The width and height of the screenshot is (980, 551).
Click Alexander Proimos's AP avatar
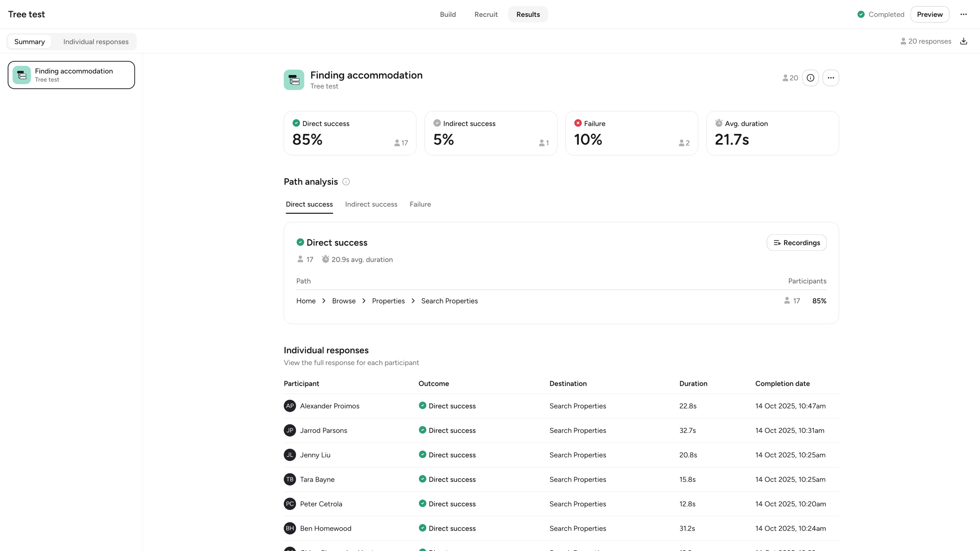(x=290, y=406)
